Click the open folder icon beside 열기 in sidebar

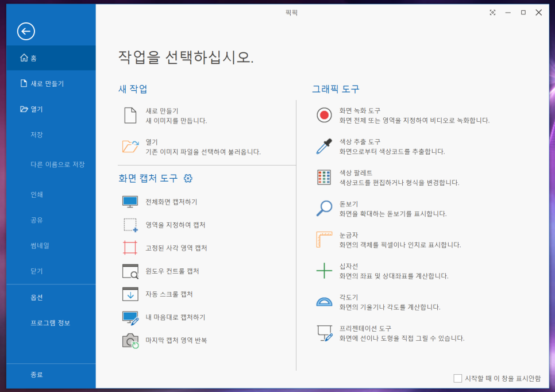click(x=24, y=109)
